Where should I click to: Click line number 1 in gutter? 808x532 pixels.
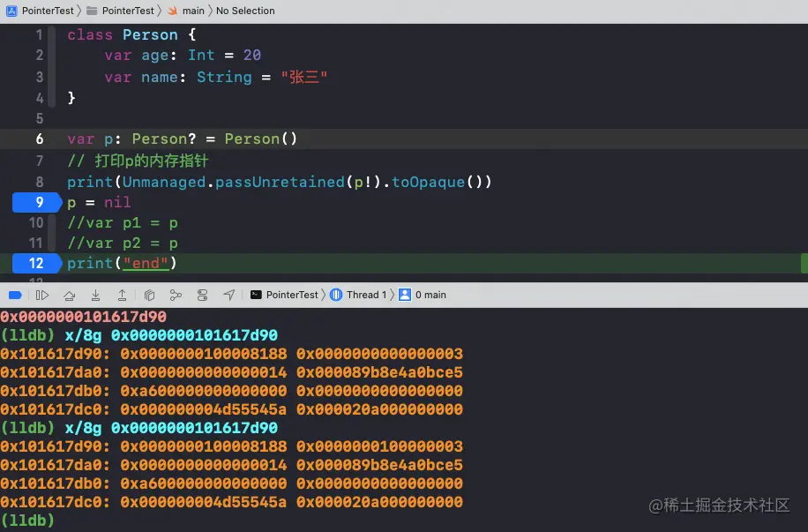tap(40, 35)
